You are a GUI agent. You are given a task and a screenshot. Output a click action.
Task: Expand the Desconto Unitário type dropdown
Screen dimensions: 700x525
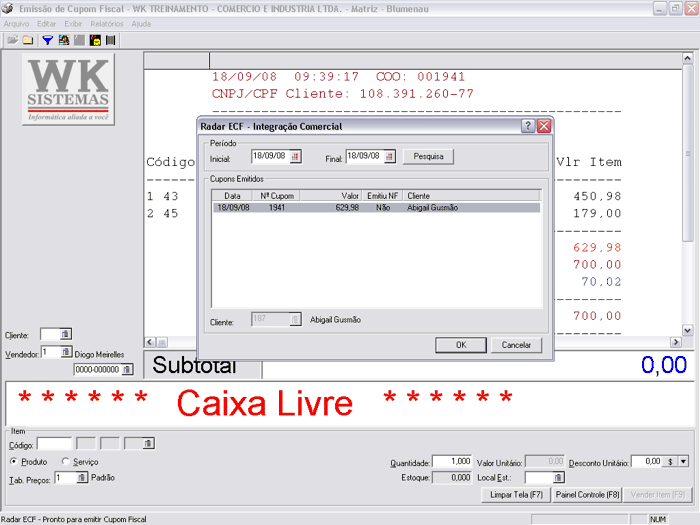(x=684, y=462)
